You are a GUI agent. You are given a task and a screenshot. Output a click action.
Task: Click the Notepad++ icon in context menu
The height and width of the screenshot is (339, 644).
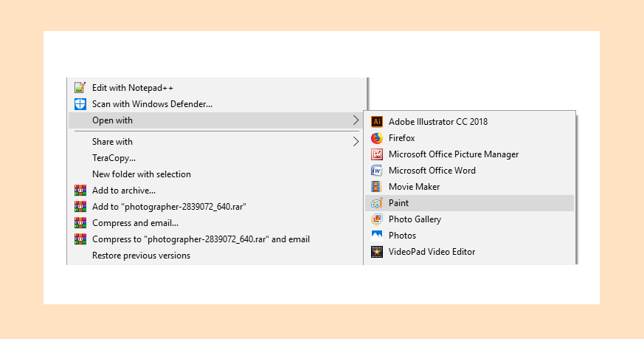tap(80, 88)
